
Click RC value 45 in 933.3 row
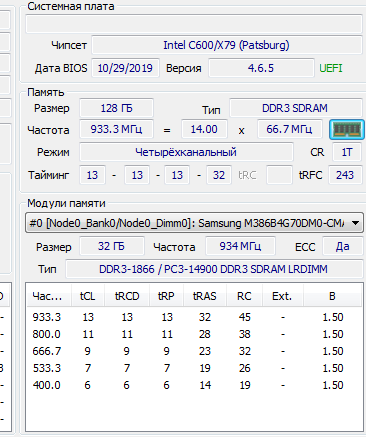pos(244,317)
